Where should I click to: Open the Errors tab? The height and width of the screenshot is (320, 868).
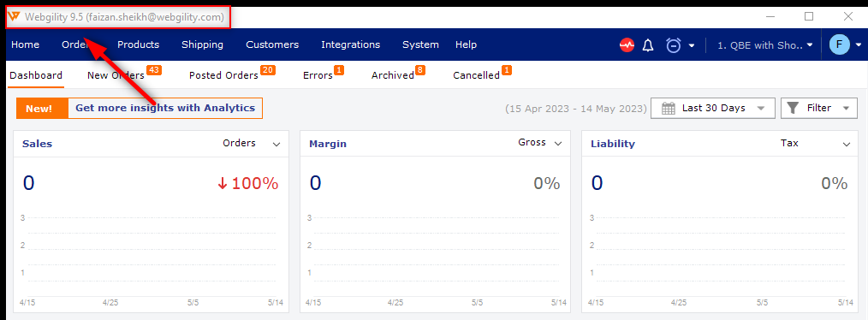tap(318, 75)
